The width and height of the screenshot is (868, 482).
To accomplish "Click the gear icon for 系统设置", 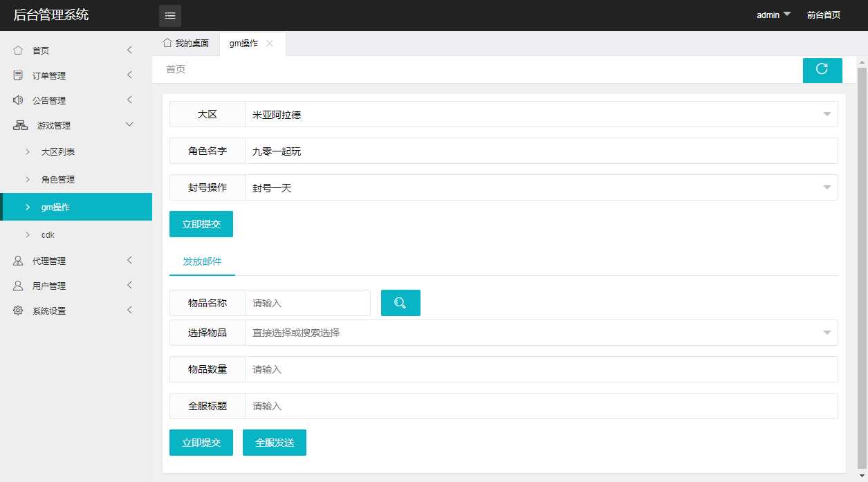I will [17, 310].
